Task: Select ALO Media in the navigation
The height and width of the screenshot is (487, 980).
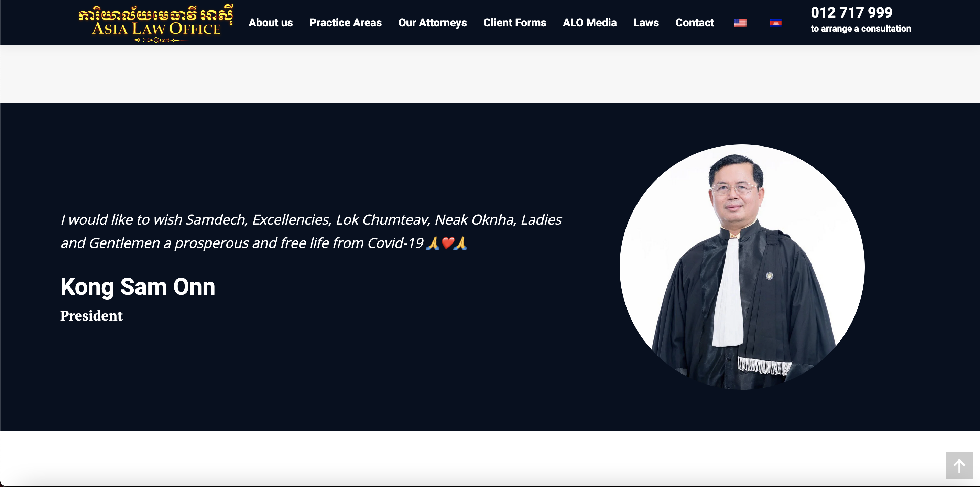Action: 590,23
